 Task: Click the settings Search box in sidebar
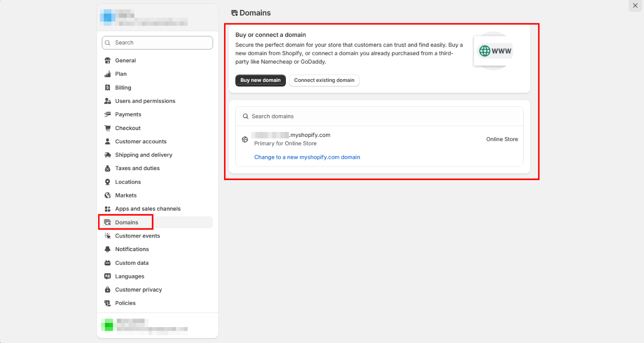[157, 43]
